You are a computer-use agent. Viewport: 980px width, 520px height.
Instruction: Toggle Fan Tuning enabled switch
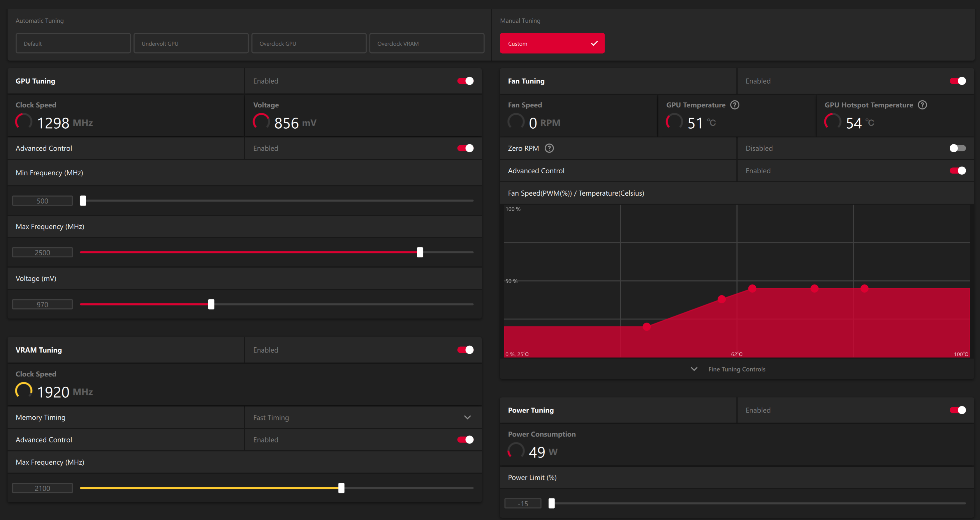[958, 81]
